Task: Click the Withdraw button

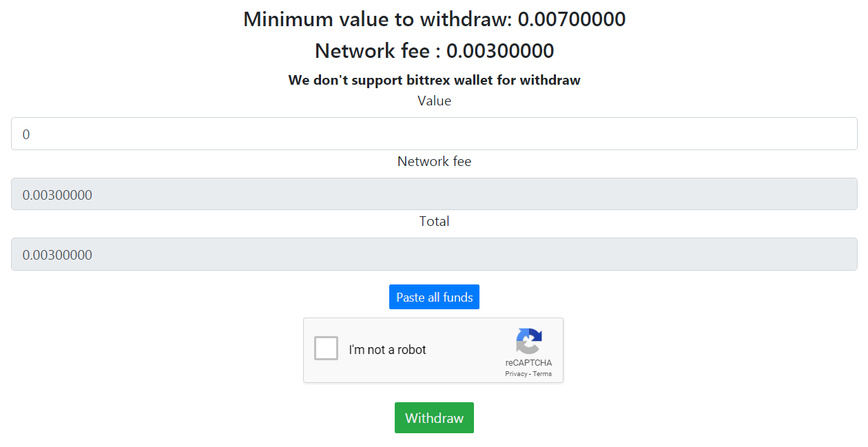Action: 434,418
